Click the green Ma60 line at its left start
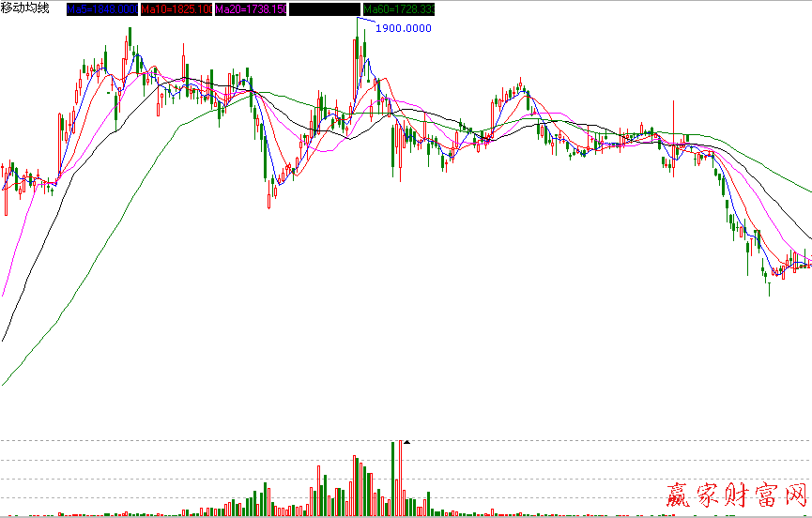Viewport: 812px width, 518px height. (5, 382)
